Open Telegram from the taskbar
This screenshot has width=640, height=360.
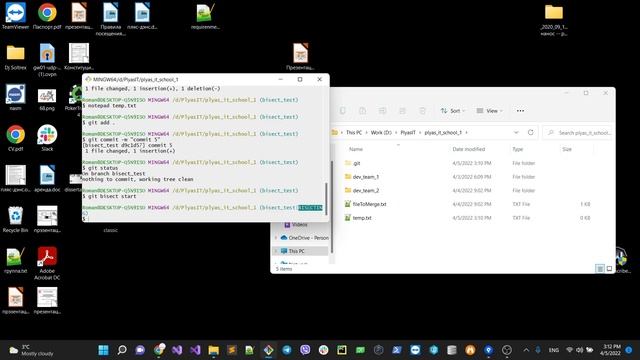click(287, 350)
